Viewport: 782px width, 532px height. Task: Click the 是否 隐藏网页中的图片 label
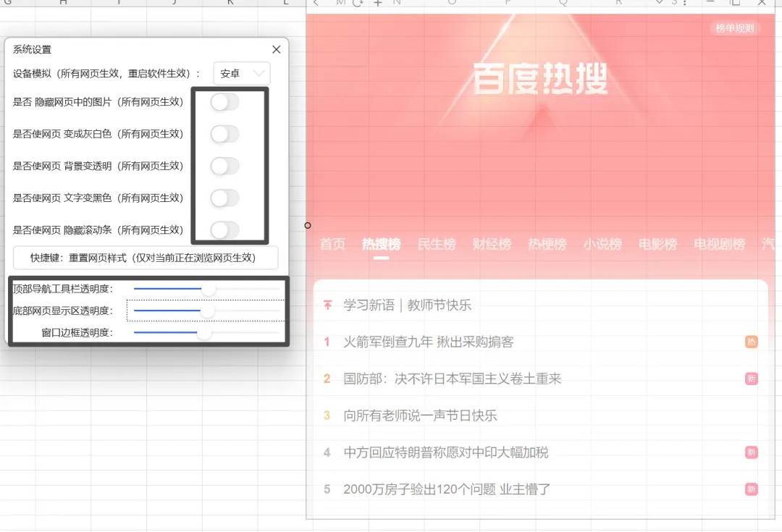click(x=98, y=102)
